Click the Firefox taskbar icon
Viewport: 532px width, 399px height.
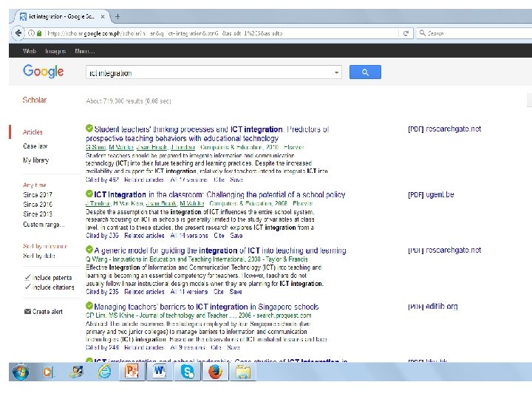click(215, 372)
